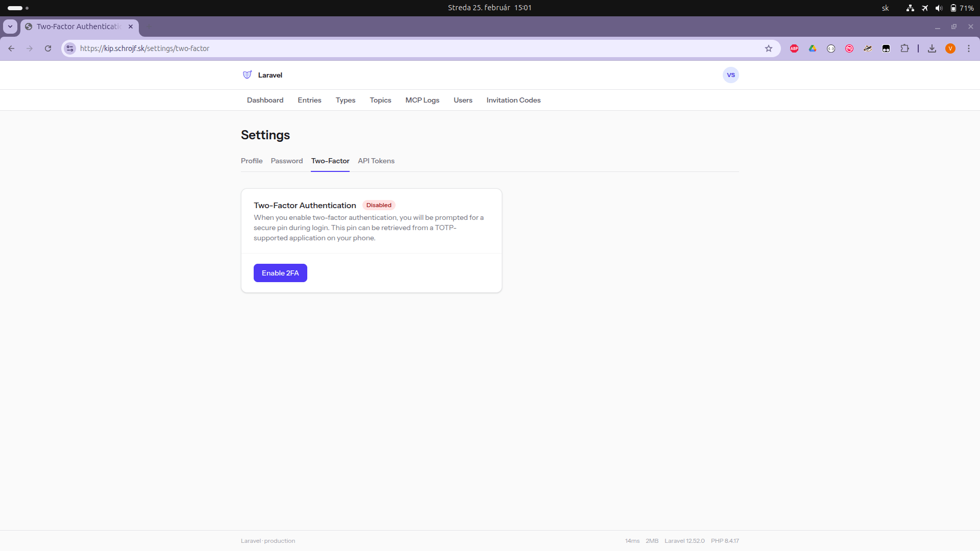This screenshot has height=551, width=980.
Task: Open the Entries section
Action: point(309,101)
